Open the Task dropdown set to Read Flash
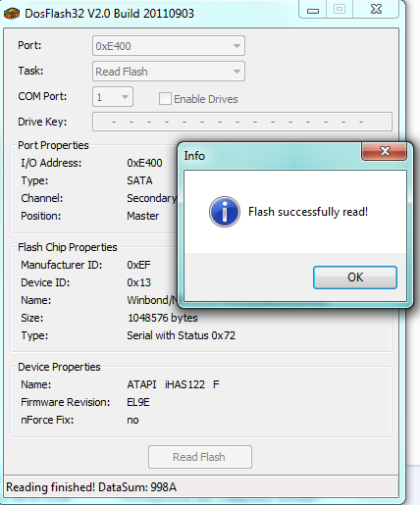 (x=169, y=72)
